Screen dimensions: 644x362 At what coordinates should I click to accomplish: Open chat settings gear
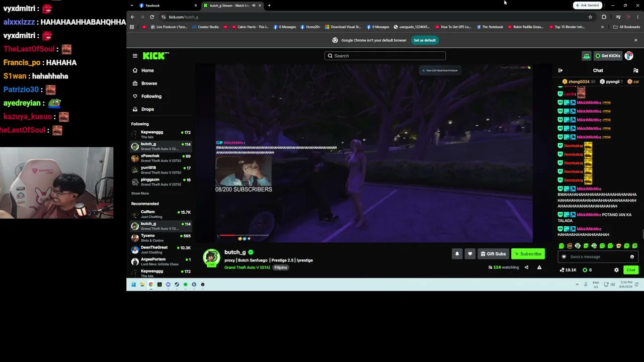(x=616, y=270)
